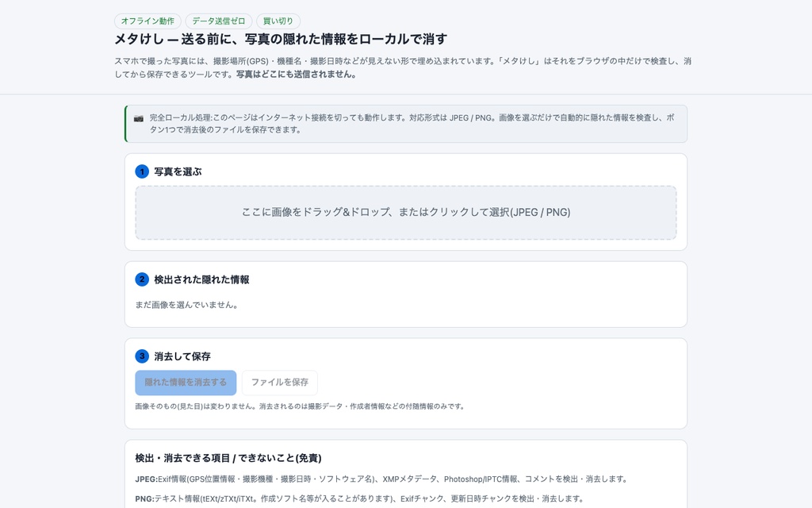Viewport: 812px width, 508px height.
Task: Select the オフライン動作 badge
Action: pos(147,21)
